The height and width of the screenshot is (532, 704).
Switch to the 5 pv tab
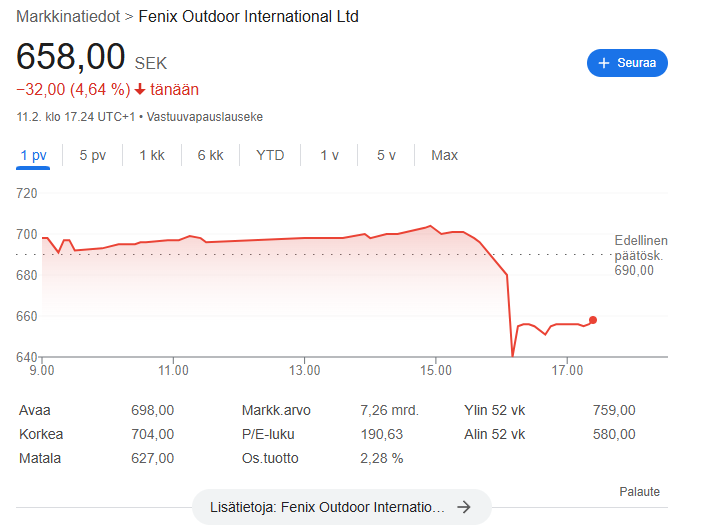coord(92,155)
